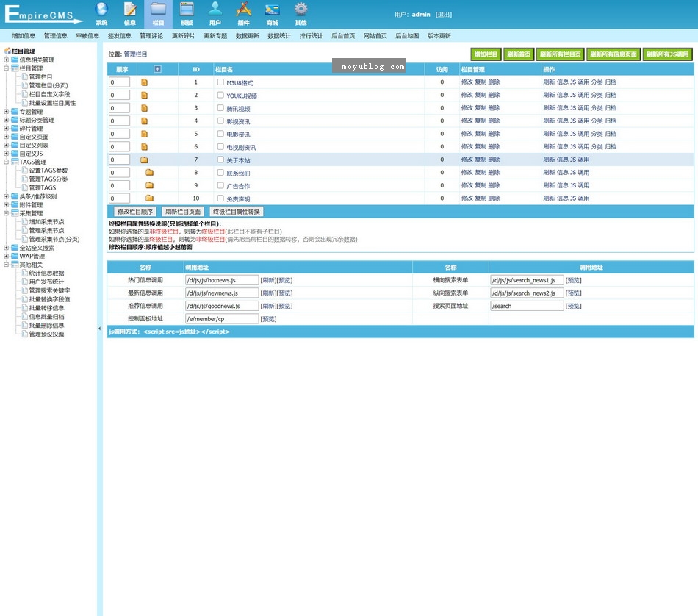Click the file icon in YOUKU视频 row
The height and width of the screenshot is (616, 698).
[x=144, y=96]
